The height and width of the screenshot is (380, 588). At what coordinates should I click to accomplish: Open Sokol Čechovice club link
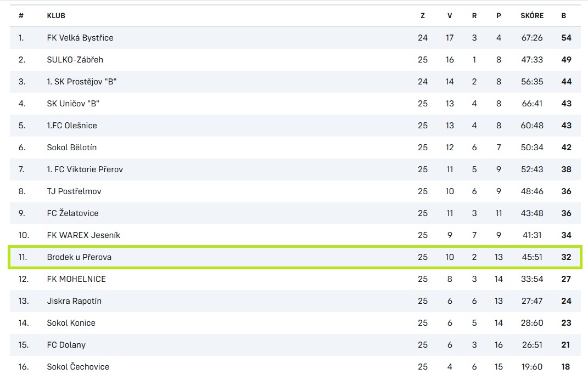(78, 366)
